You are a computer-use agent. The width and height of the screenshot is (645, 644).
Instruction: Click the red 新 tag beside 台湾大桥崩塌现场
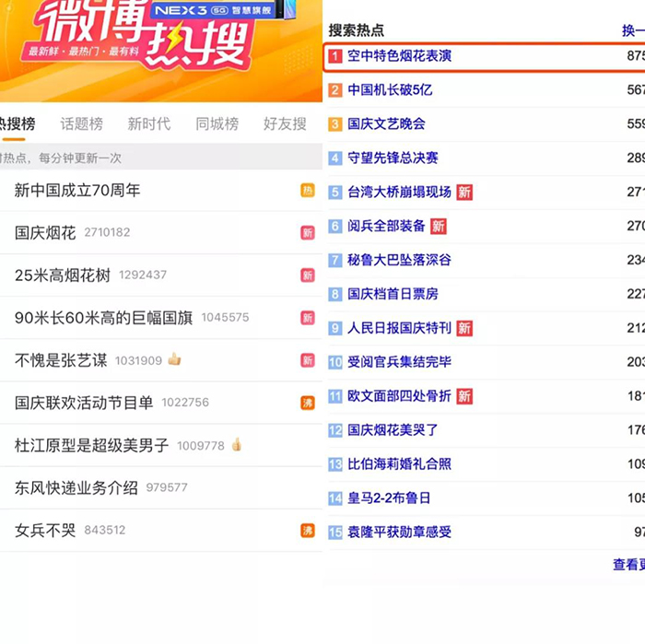tap(464, 192)
